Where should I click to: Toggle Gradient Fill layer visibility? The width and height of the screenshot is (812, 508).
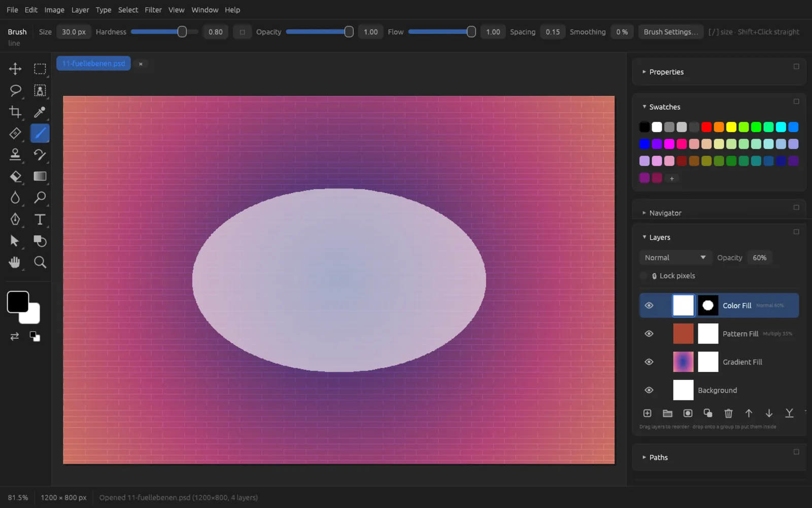click(x=649, y=362)
